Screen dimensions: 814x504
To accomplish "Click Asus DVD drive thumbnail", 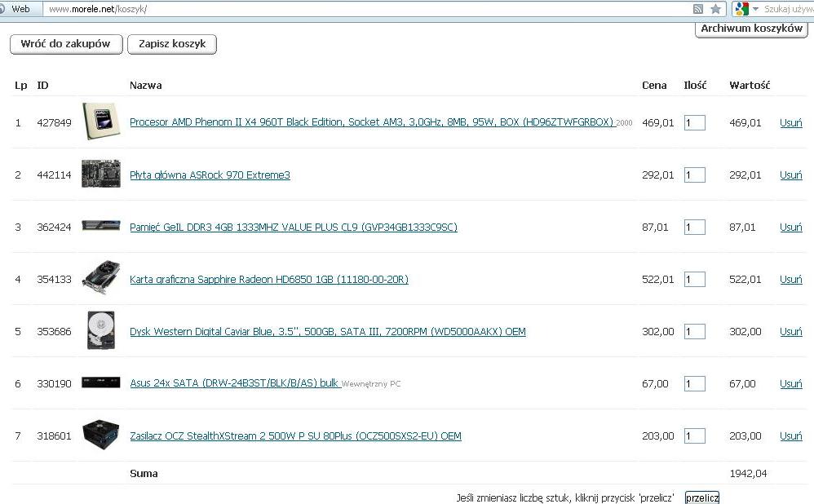I will click(x=101, y=382).
